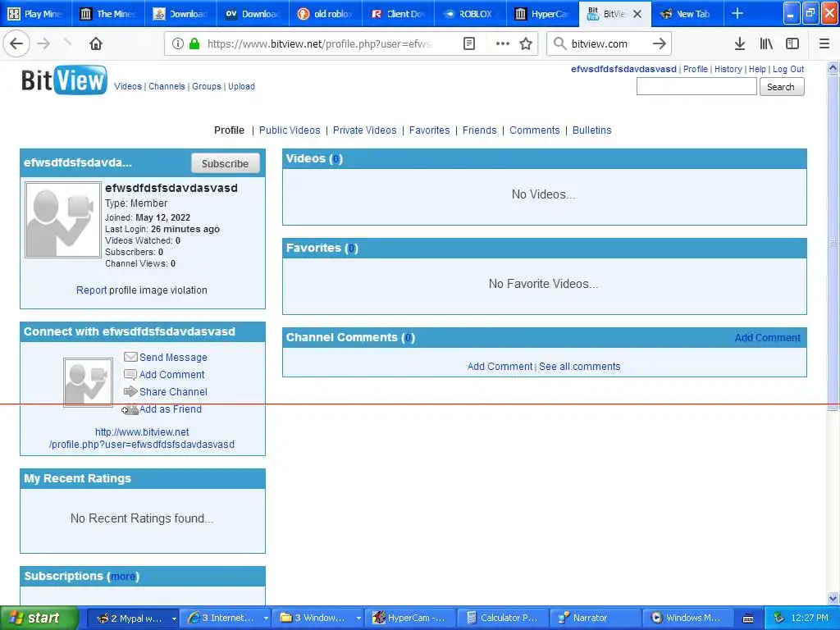This screenshot has width=840, height=630.
Task: Click the Subscriptions more link
Action: click(123, 577)
